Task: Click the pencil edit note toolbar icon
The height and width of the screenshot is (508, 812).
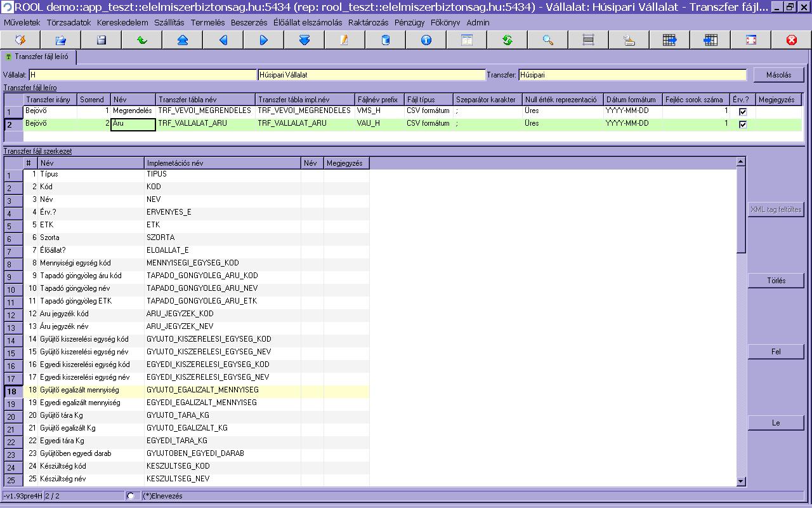Action: point(344,40)
